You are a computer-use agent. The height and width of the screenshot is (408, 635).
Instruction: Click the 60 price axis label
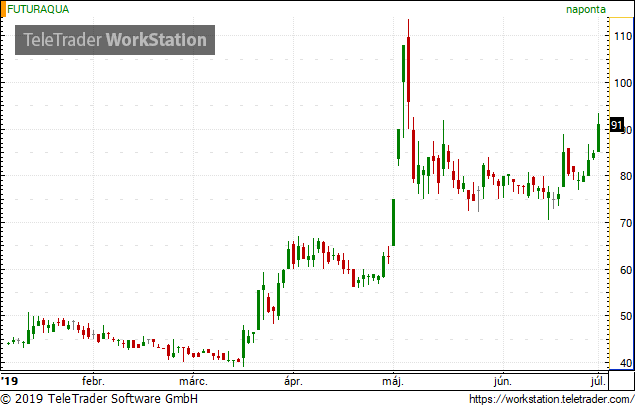click(x=626, y=270)
